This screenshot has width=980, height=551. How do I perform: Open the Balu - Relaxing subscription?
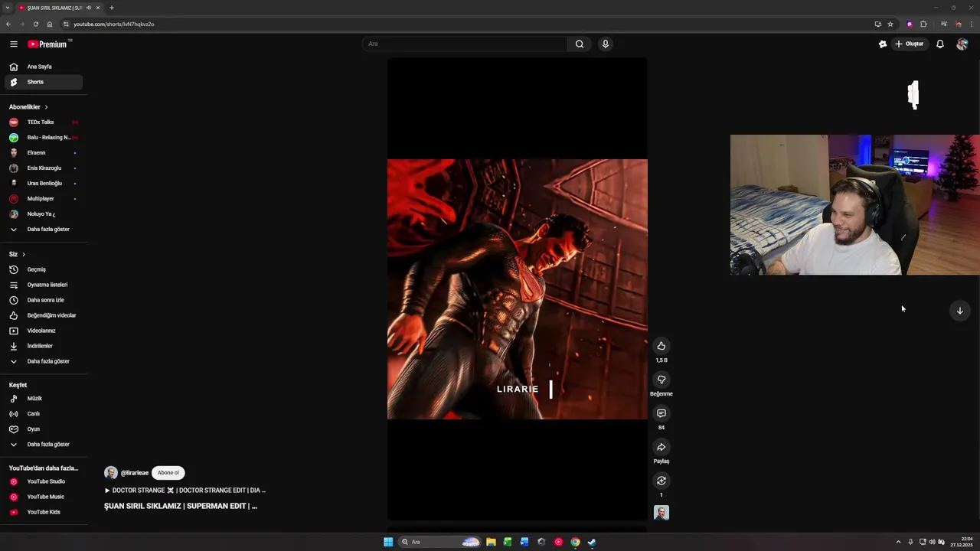(44, 138)
